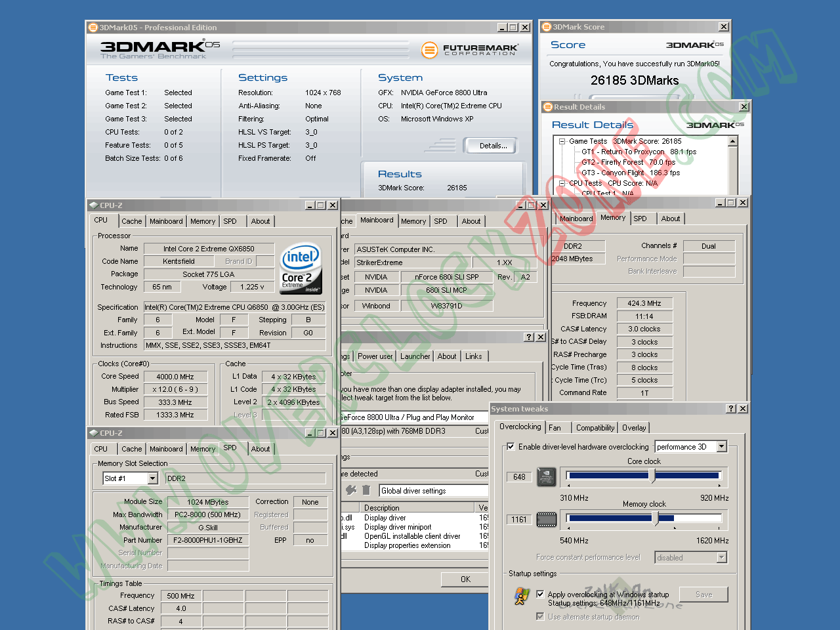Image resolution: width=840 pixels, height=630 pixels.
Task: Switch to the Fan tab in System tweaks
Action: point(555,428)
